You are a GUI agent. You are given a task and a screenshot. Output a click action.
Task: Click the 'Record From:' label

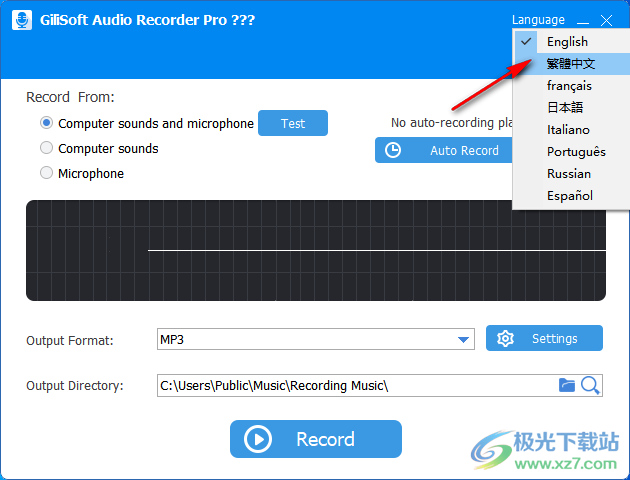(70, 97)
